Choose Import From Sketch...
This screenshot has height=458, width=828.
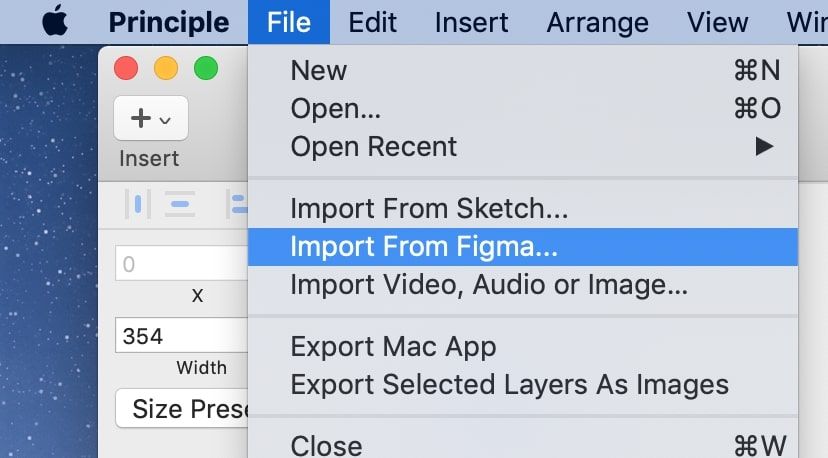point(522,209)
